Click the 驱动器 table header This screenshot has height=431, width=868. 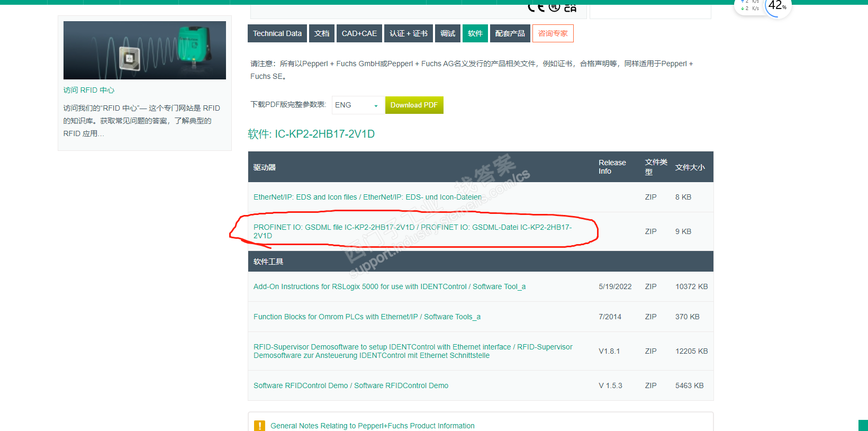(265, 167)
